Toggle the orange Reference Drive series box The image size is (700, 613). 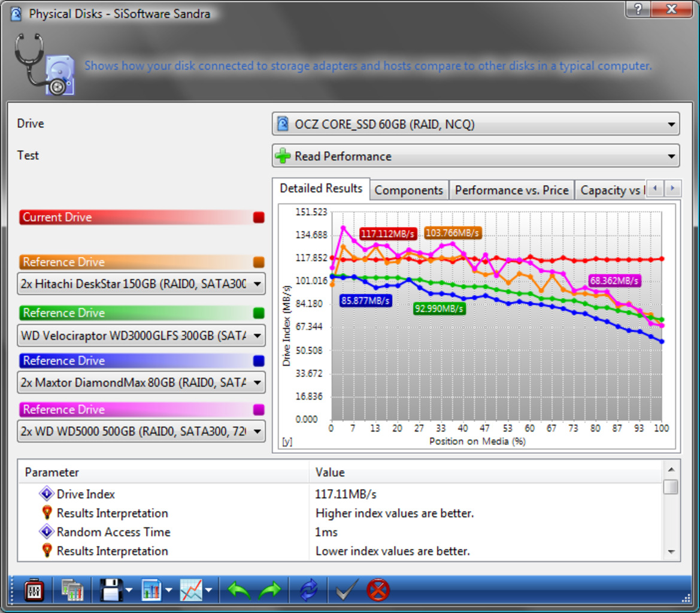tap(259, 262)
